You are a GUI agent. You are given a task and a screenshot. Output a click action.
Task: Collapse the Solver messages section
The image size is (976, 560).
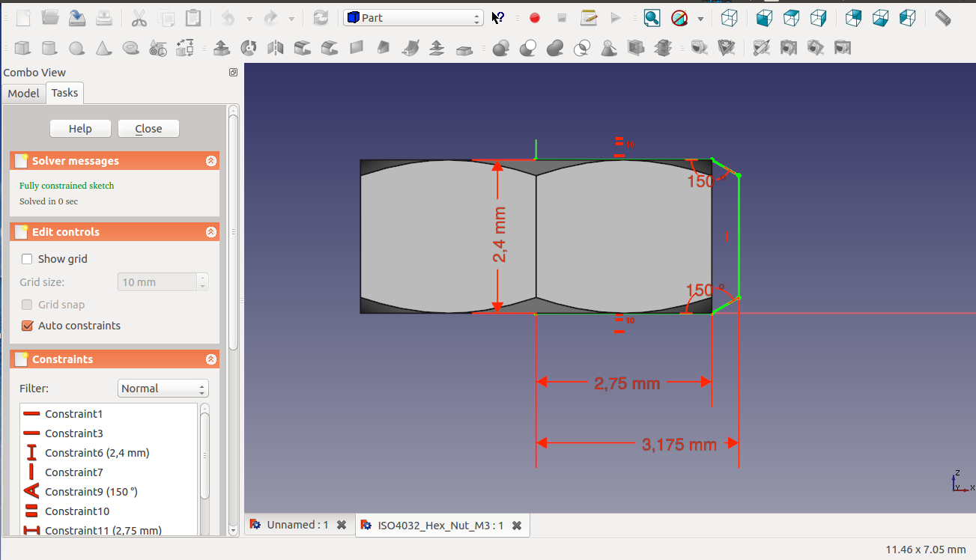click(211, 161)
